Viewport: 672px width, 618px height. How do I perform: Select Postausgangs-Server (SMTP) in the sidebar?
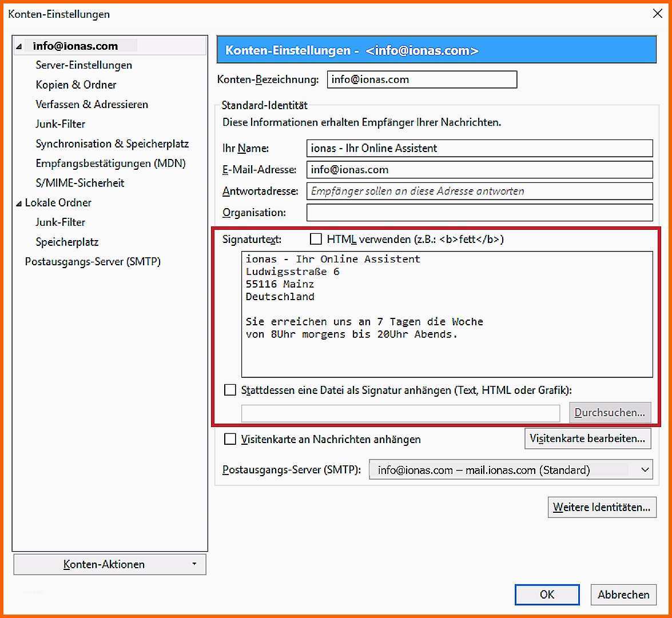(93, 261)
